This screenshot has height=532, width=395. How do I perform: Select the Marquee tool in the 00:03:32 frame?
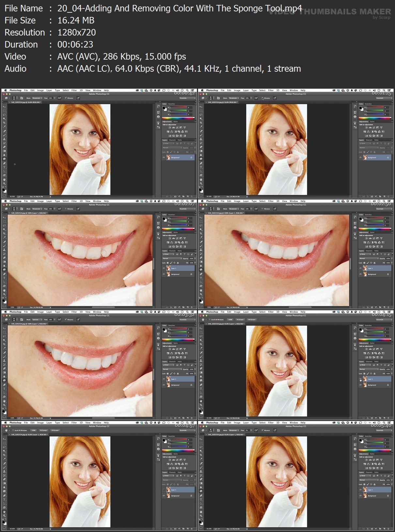click(x=4, y=332)
